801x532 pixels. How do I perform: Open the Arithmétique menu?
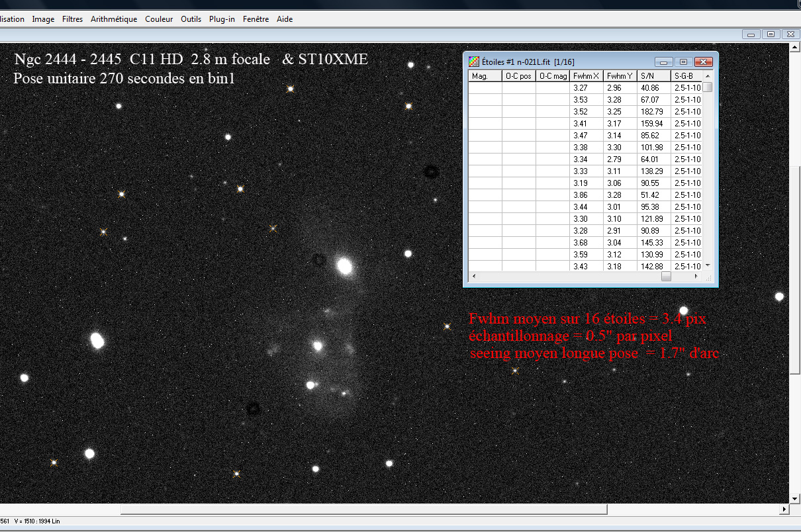[113, 19]
